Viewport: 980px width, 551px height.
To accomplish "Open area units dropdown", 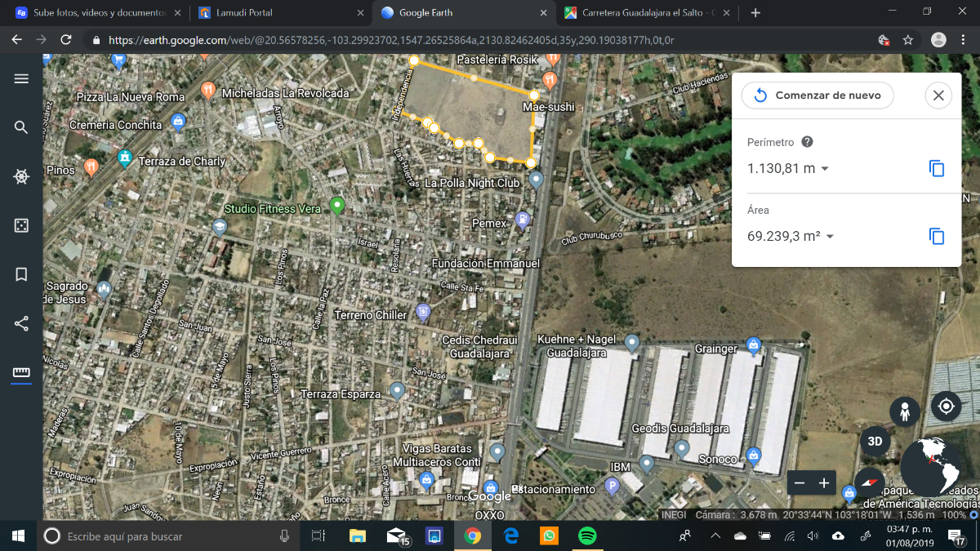I will point(830,237).
